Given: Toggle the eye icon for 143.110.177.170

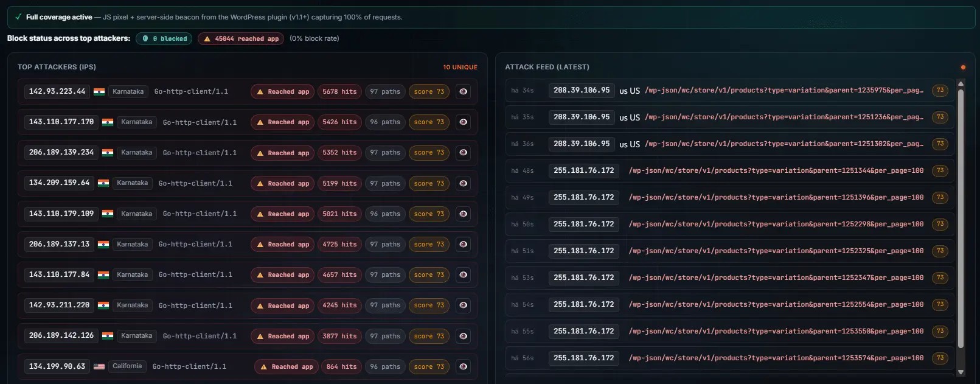Looking at the screenshot, I should pos(463,122).
